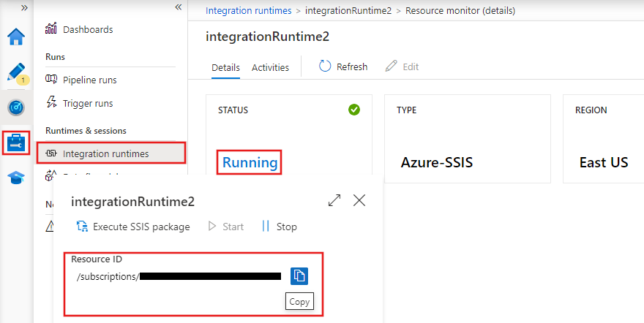Click the Refresh button

pos(343,66)
